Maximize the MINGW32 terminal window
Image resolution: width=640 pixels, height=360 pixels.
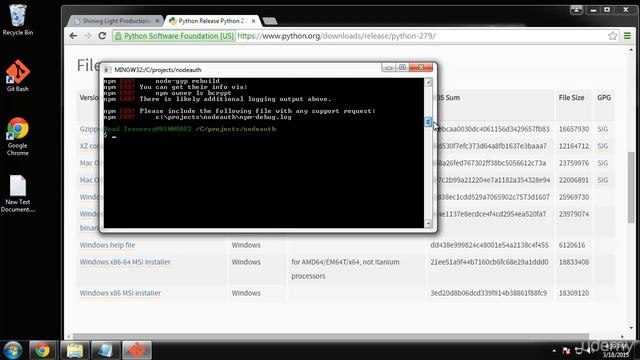pos(402,67)
